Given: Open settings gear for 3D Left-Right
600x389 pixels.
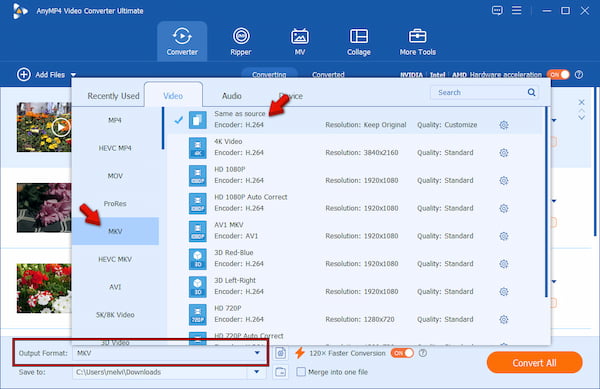Looking at the screenshot, I should click(x=504, y=291).
